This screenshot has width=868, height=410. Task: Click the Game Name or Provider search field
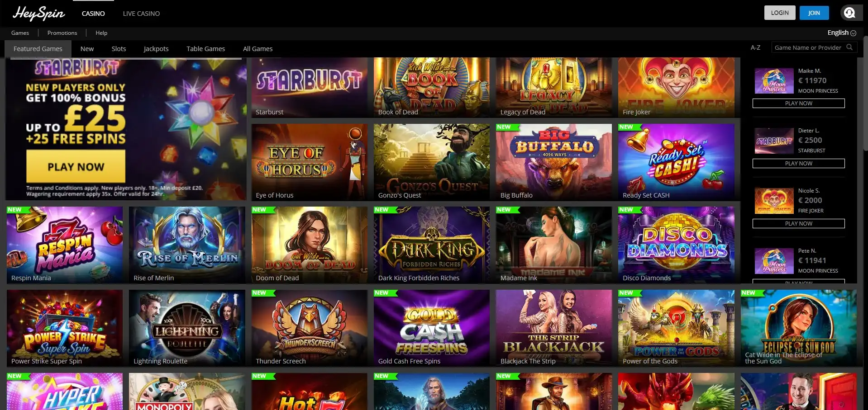click(x=808, y=47)
